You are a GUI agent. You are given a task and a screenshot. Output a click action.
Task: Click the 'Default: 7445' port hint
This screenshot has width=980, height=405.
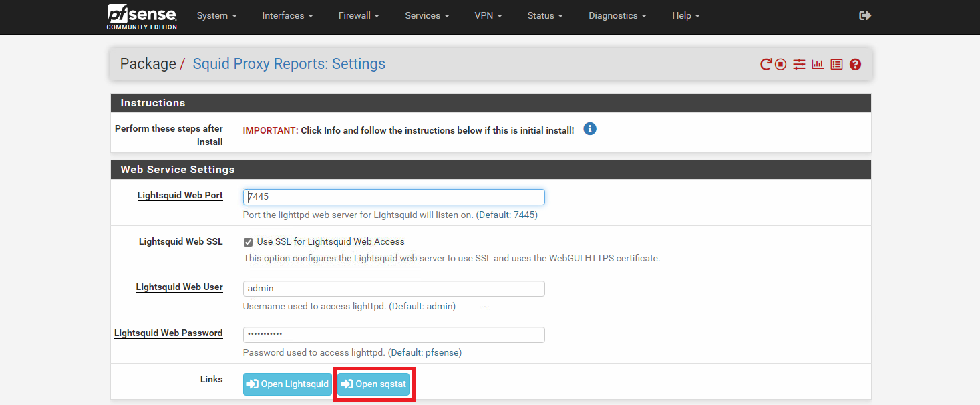(x=507, y=215)
